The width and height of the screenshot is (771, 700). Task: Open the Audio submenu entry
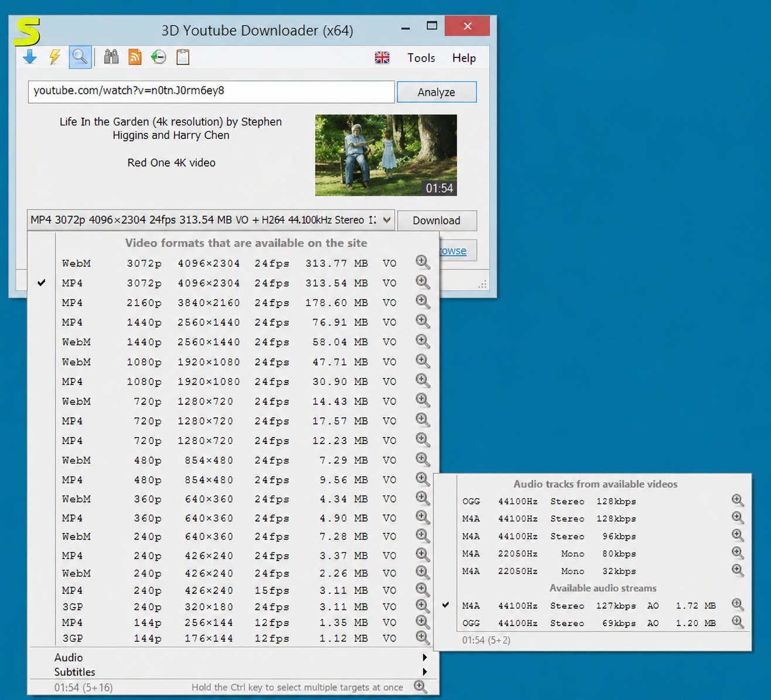[x=233, y=657]
